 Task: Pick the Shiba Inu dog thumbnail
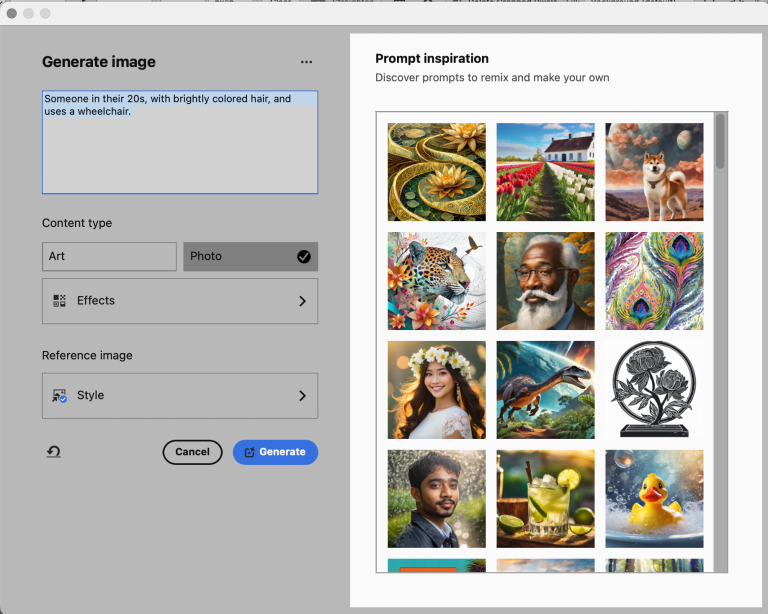[x=654, y=172]
